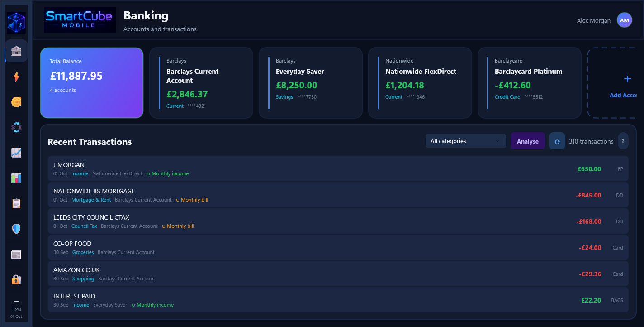Click the Shopping category tag
Image resolution: width=644 pixels, height=327 pixels.
[83, 279]
